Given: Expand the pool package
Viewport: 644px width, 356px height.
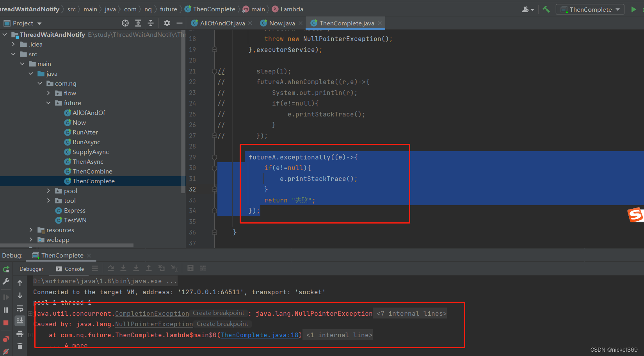Looking at the screenshot, I should coord(48,191).
